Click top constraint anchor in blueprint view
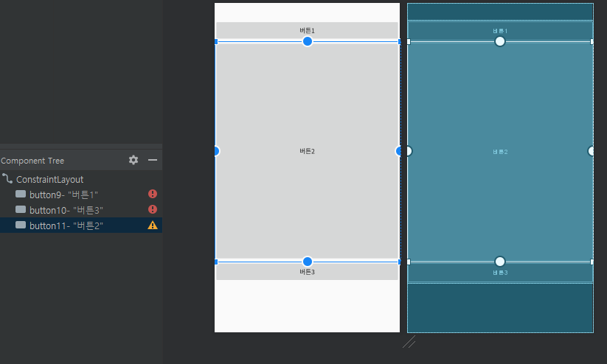 pyautogui.click(x=500, y=41)
